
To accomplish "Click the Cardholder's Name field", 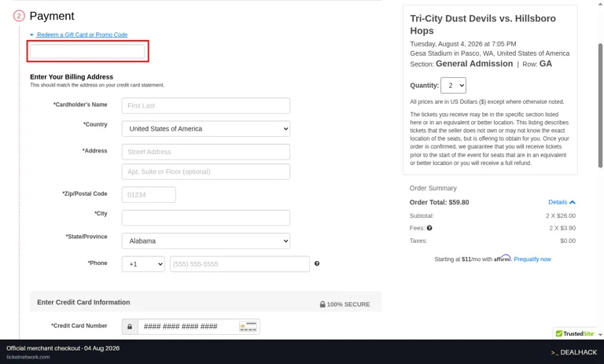I will 206,105.
